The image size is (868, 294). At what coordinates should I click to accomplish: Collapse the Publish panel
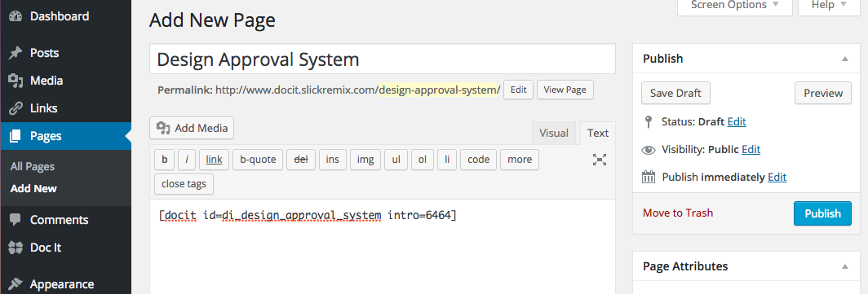tap(845, 59)
